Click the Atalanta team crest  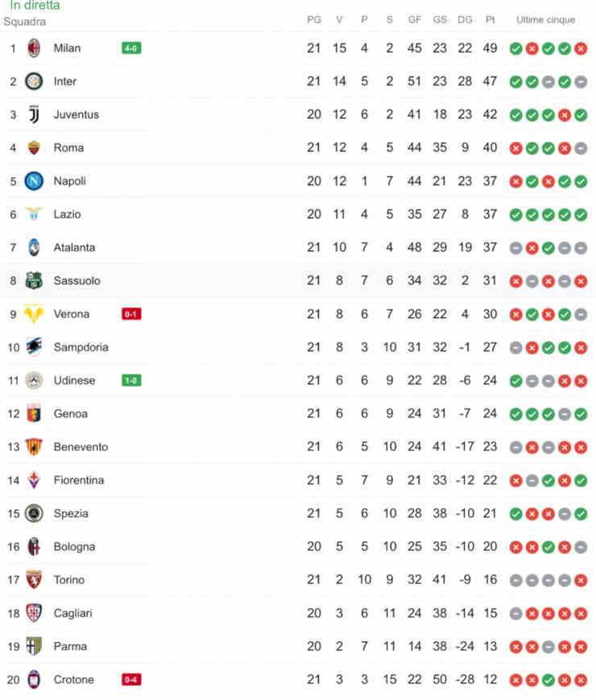[35, 247]
